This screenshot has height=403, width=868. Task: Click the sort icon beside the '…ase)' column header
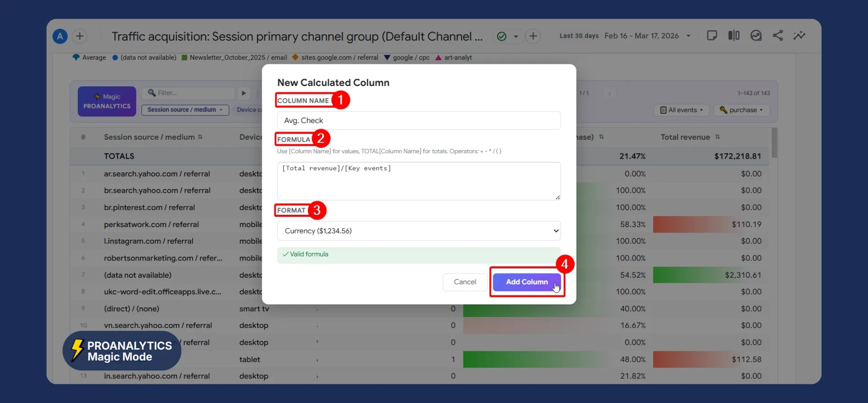pyautogui.click(x=601, y=137)
